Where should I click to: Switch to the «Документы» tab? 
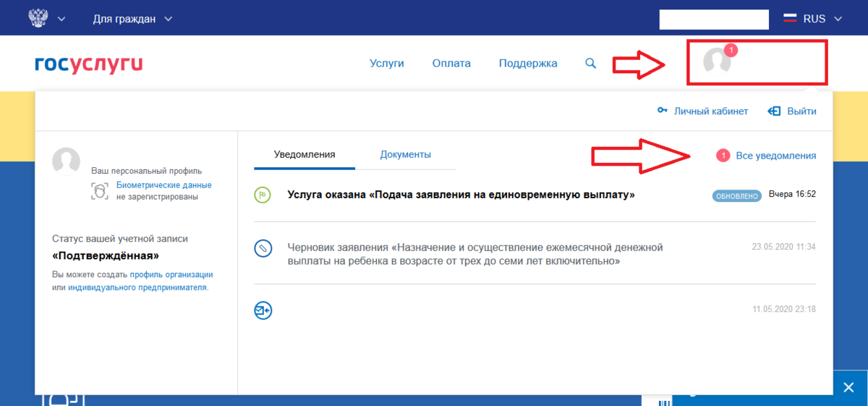coord(406,154)
